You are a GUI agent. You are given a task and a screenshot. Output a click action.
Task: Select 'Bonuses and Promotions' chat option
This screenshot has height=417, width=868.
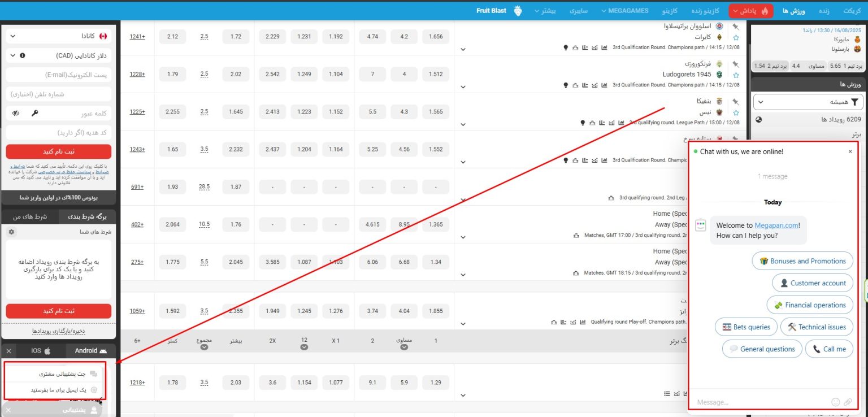[802, 261]
